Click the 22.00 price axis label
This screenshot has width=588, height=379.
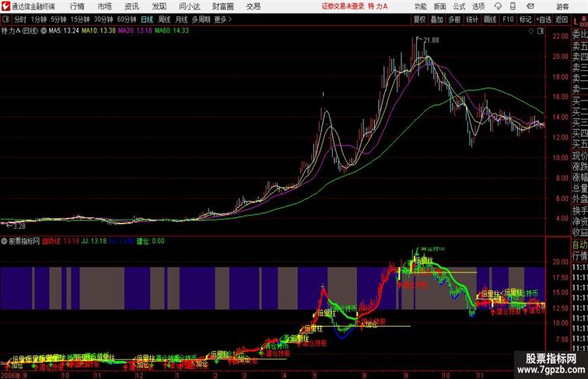pyautogui.click(x=561, y=37)
